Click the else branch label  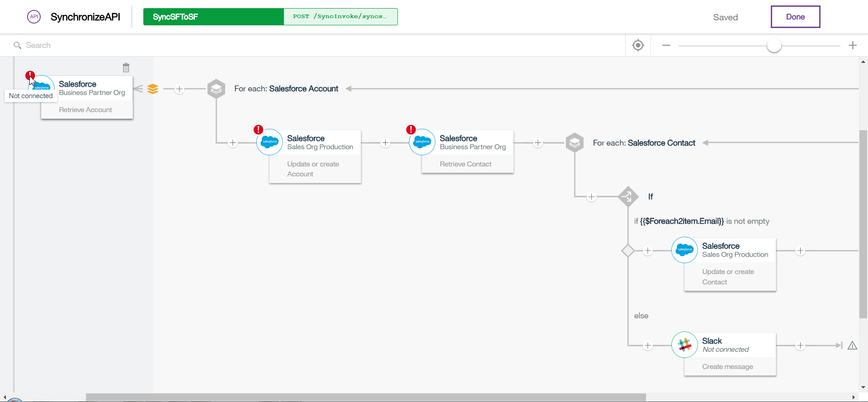641,316
